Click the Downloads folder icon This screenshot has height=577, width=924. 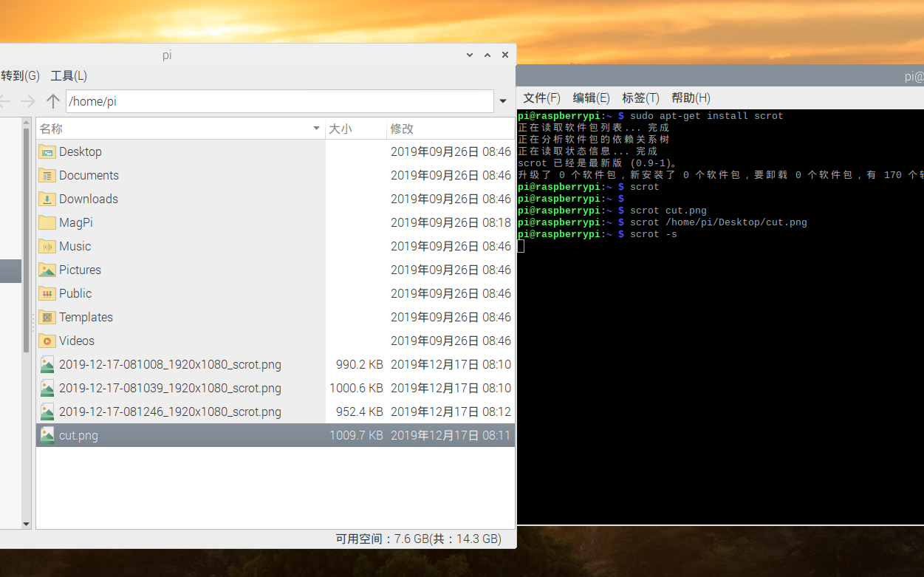tap(47, 199)
